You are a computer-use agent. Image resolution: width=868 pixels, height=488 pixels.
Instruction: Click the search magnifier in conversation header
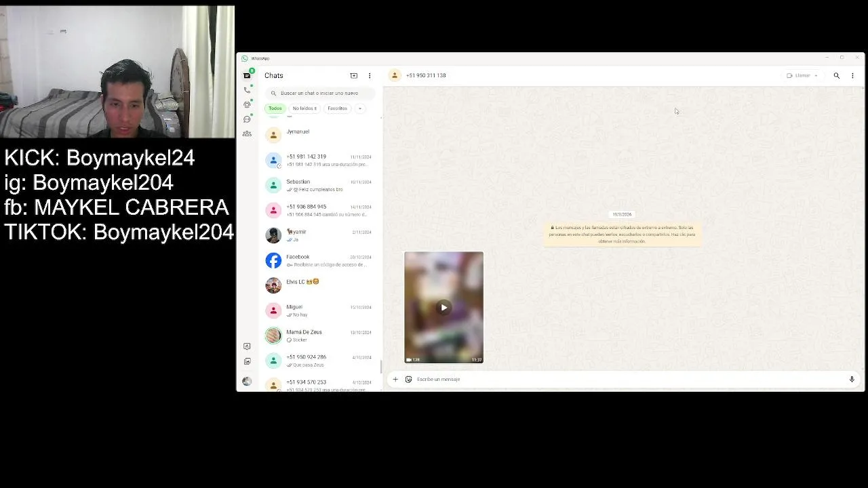pyautogui.click(x=837, y=75)
